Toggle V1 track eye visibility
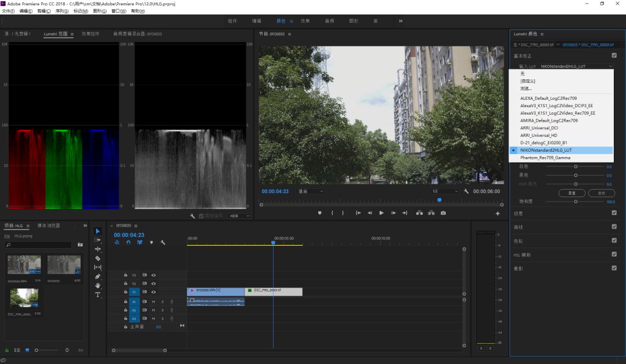 pyautogui.click(x=154, y=292)
